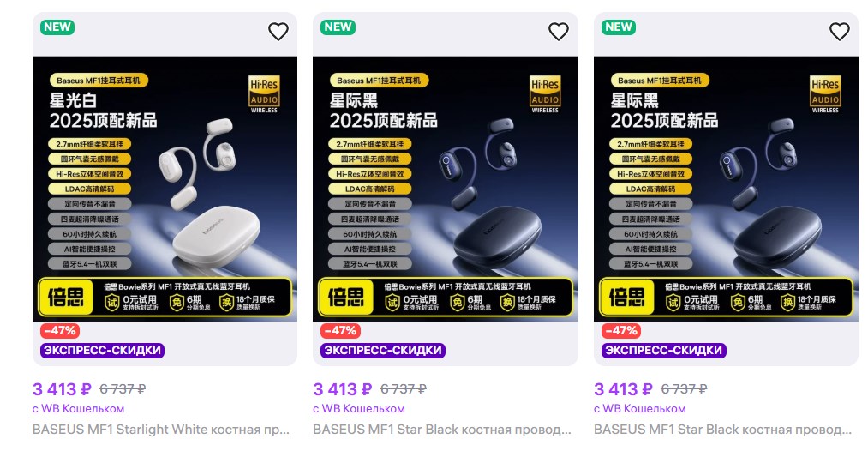Screen dimensions: 868x451
Task: Click -47% discount badge on first card
Action: click(60, 331)
